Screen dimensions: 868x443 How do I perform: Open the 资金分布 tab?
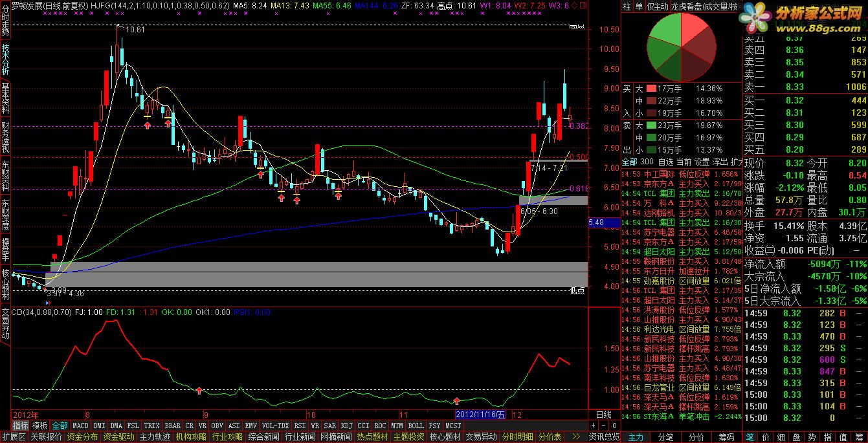coord(82,437)
